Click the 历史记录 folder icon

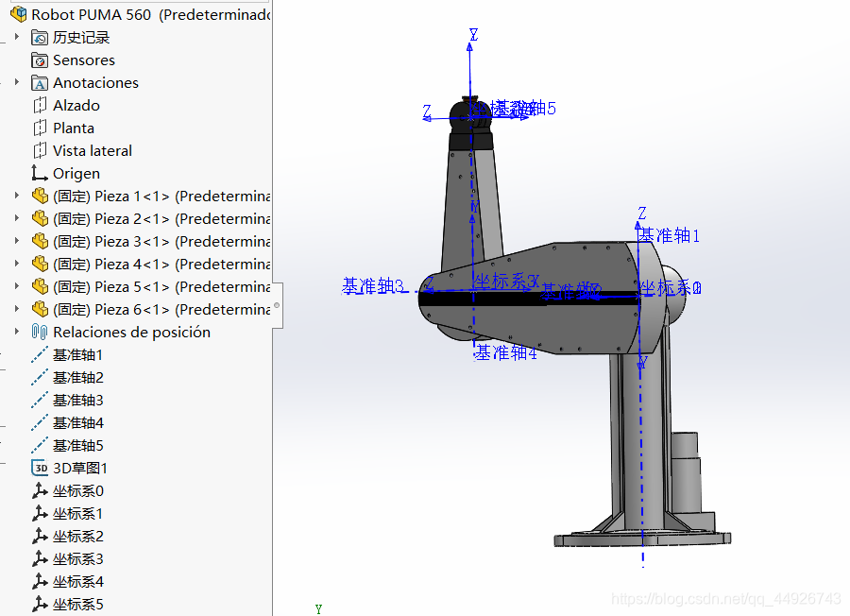pos(40,38)
